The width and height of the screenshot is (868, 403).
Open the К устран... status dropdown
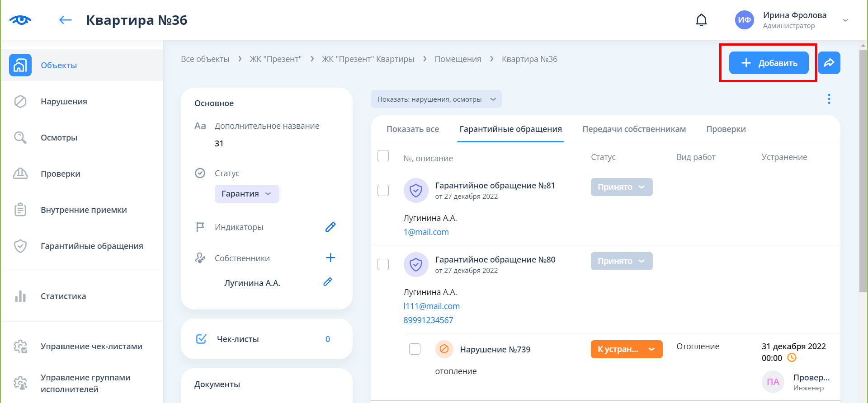(x=626, y=349)
